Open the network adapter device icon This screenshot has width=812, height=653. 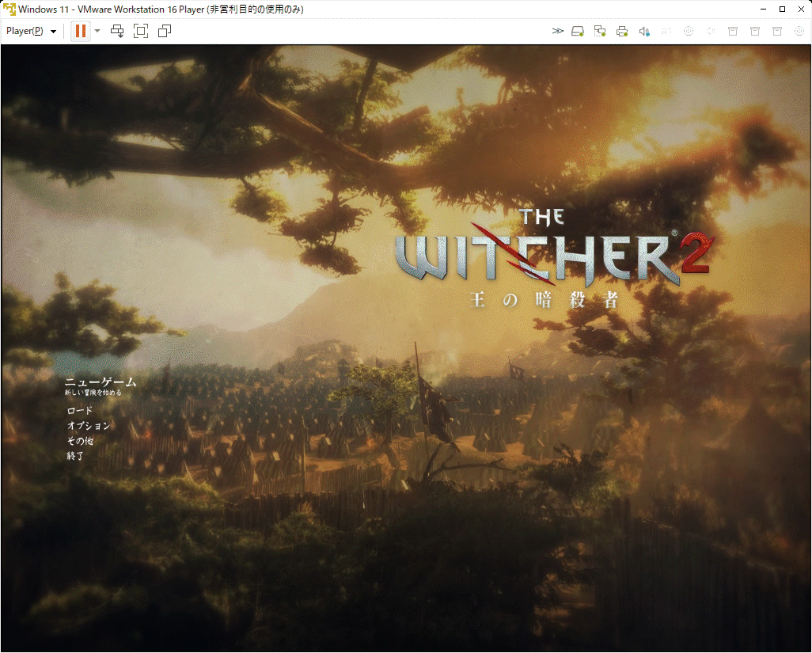point(600,31)
